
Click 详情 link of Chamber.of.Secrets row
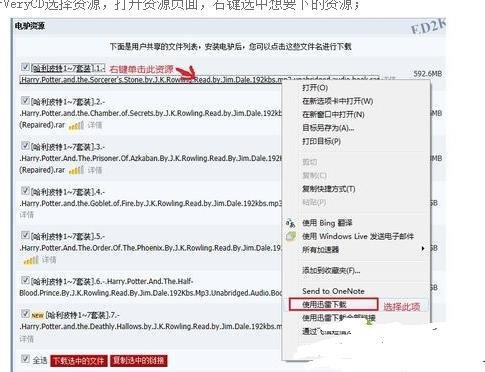point(95,125)
